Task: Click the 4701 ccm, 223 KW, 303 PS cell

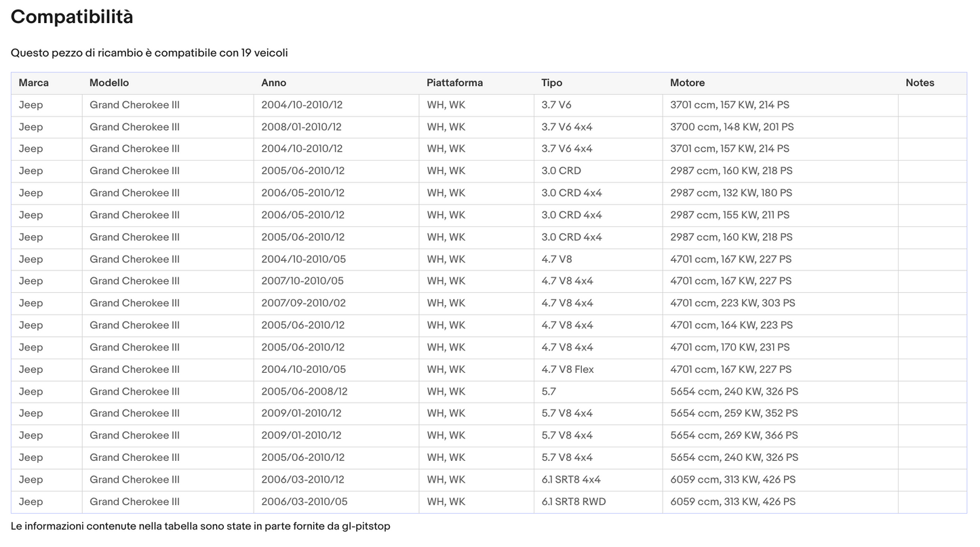Action: point(732,303)
